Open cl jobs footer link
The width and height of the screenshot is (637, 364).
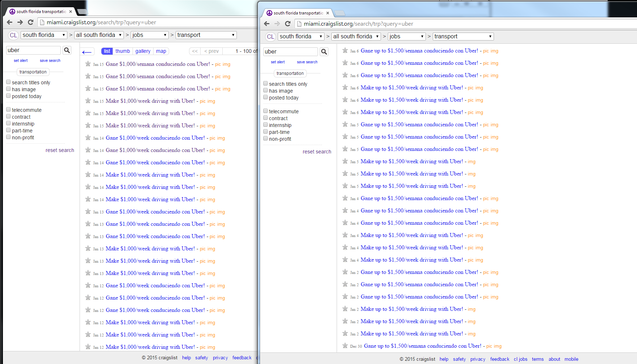[x=520, y=359]
